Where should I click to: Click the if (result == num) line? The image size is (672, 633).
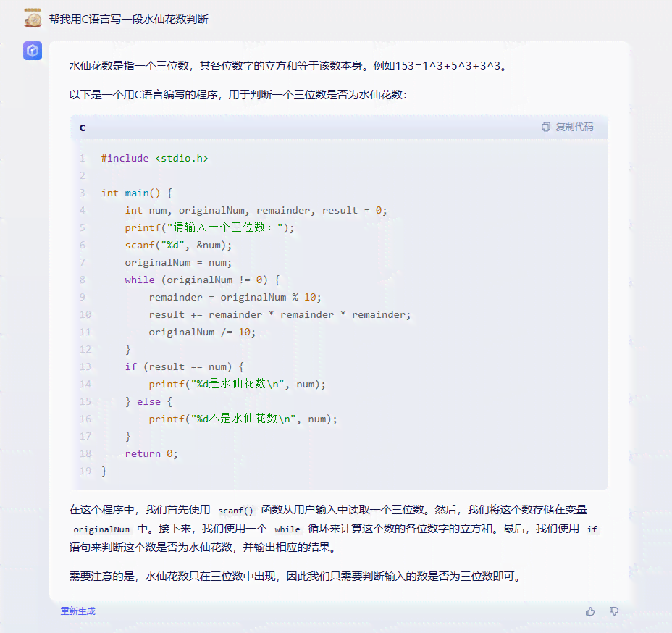184,367
